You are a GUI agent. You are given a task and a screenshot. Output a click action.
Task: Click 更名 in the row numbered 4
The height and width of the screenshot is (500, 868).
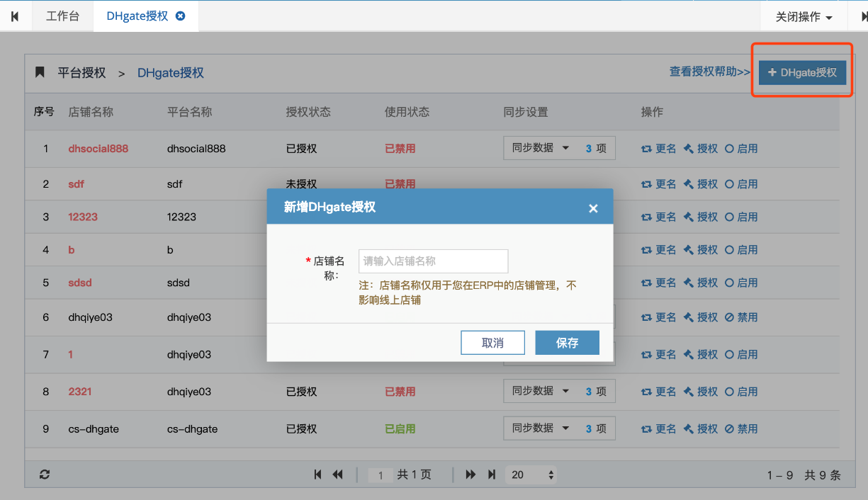(x=658, y=250)
